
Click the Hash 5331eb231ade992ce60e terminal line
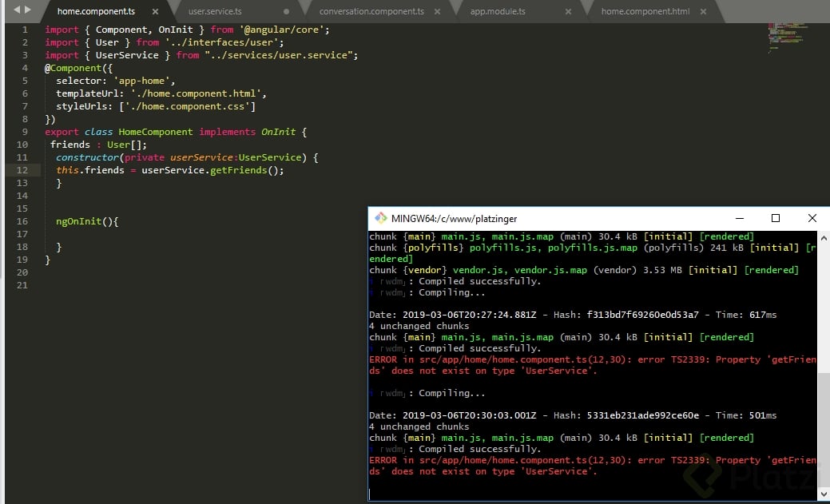[573, 415]
